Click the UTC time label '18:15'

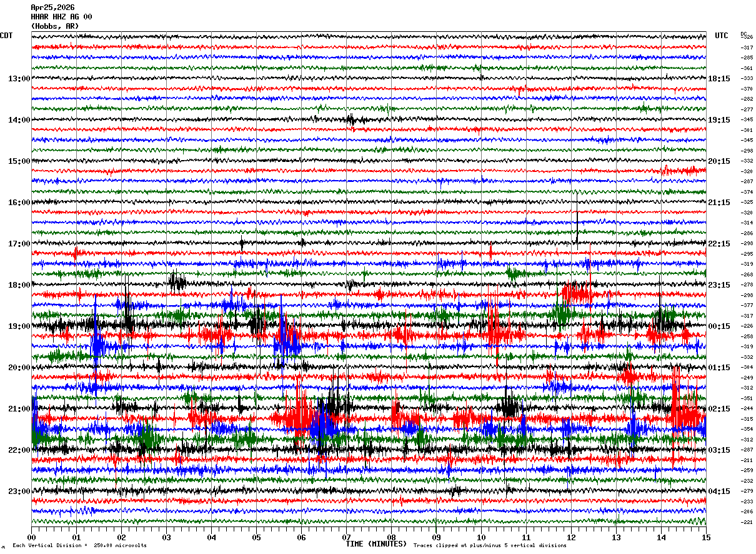[719, 79]
